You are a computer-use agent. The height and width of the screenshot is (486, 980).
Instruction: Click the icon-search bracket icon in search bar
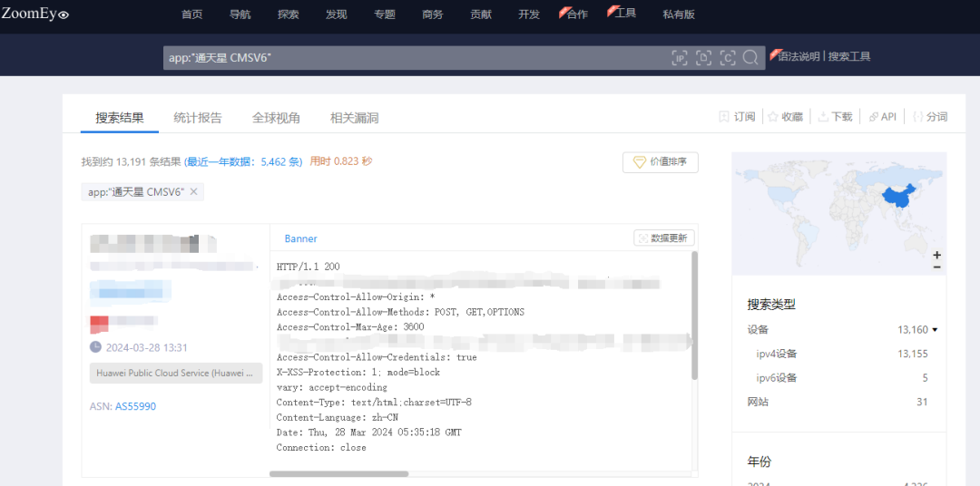[704, 58]
